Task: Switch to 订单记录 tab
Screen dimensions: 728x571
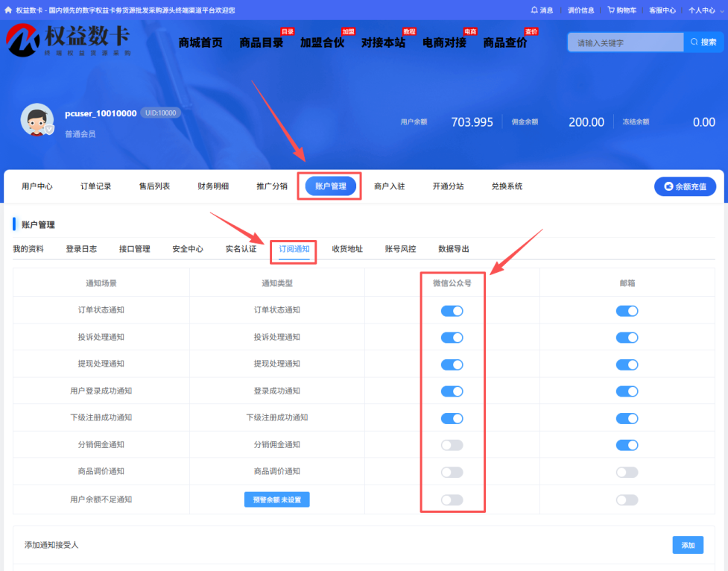Action: (95, 186)
